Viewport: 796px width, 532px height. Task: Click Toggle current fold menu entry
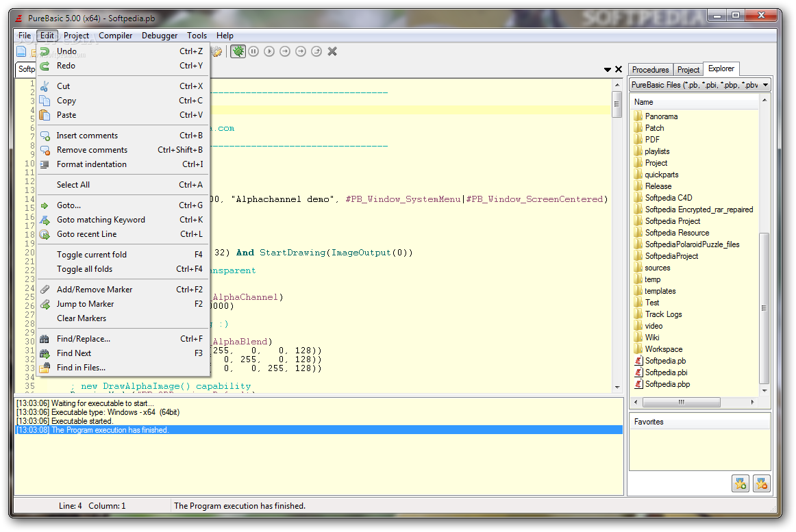click(x=123, y=254)
